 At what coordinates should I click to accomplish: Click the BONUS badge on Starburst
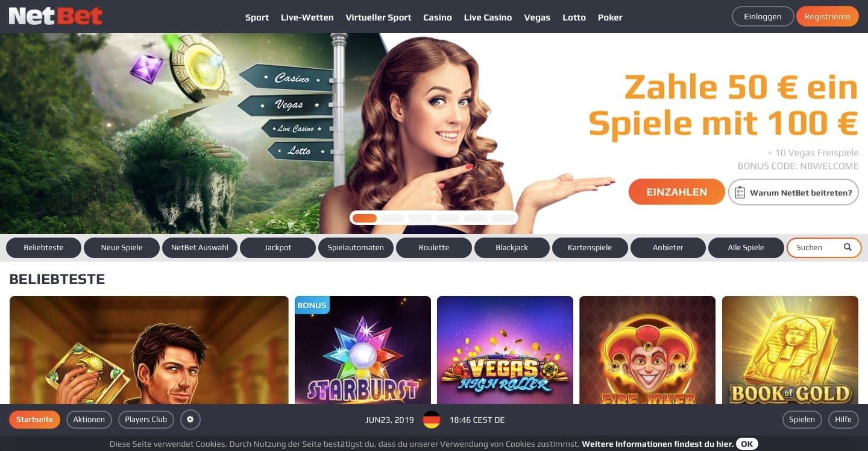click(312, 305)
